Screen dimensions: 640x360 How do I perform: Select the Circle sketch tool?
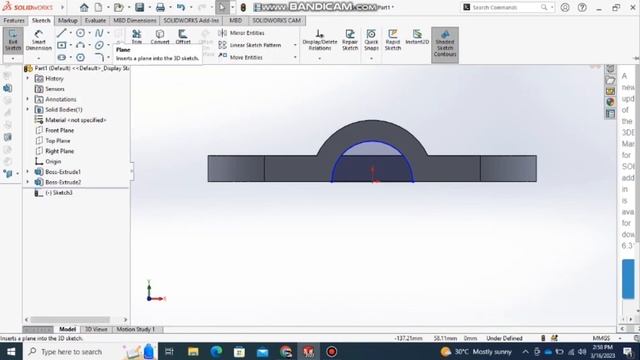[x=80, y=33]
